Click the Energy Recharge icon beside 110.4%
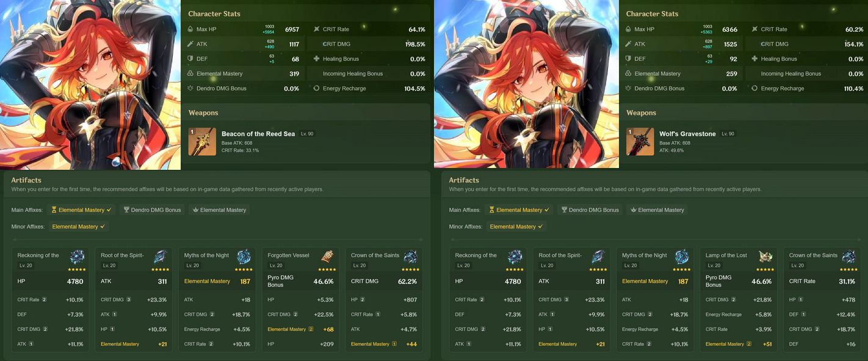This screenshot has height=361, width=868. pos(754,89)
